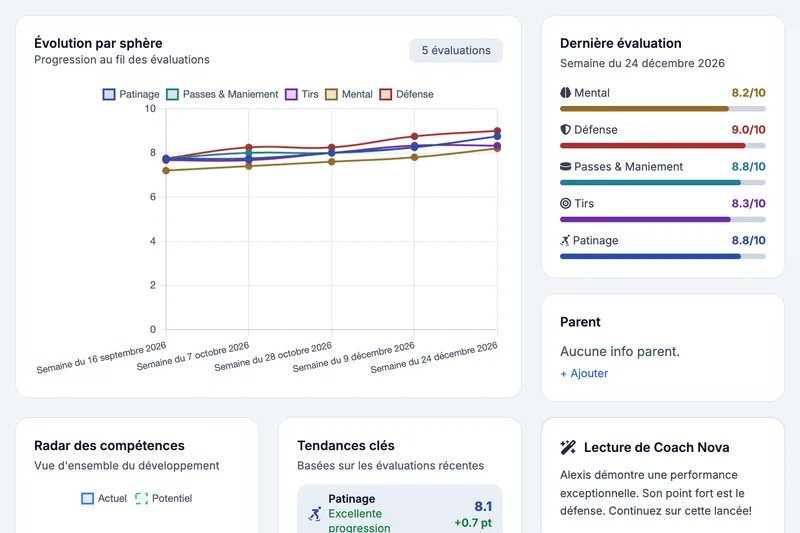
Task: Click the Passes & Maniement 8.8/10 progress bar
Action: point(663,183)
